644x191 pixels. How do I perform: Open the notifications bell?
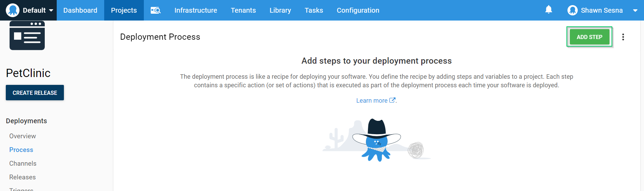coord(548,10)
